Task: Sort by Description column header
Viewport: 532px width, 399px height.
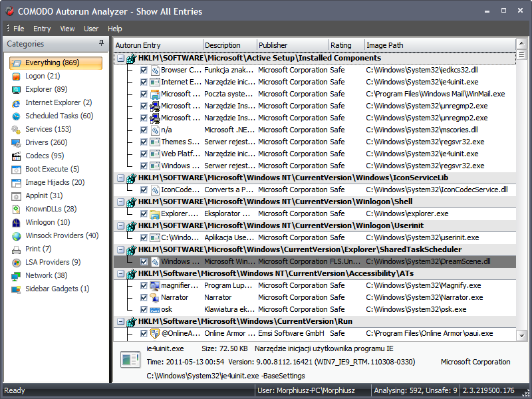Action: [x=229, y=45]
